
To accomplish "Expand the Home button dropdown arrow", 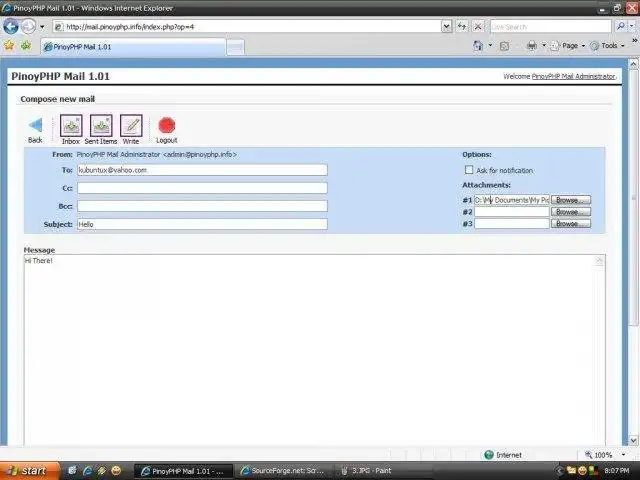I will pyautogui.click(x=490, y=46).
